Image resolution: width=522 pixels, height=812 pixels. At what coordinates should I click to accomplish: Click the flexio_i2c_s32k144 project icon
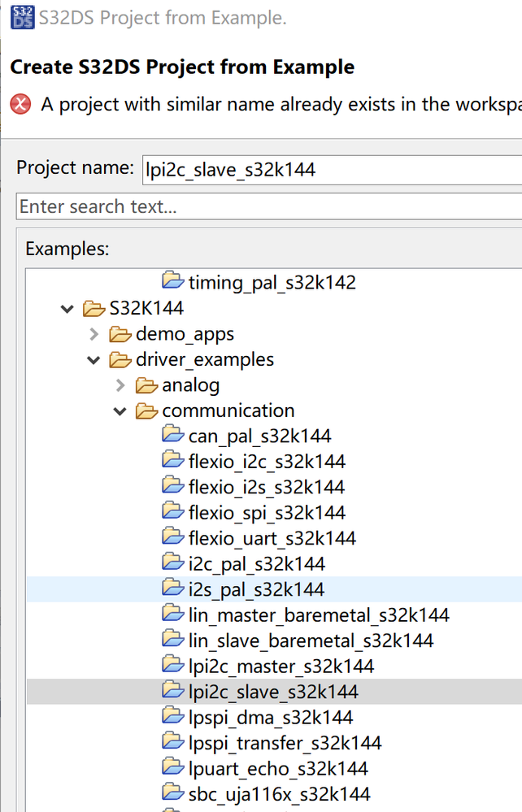coord(173,459)
